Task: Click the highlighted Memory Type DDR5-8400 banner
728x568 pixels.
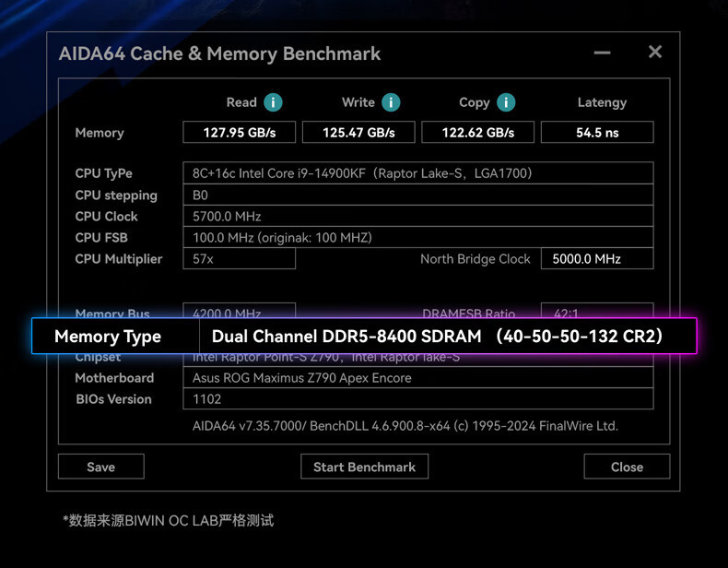Action: (x=364, y=336)
